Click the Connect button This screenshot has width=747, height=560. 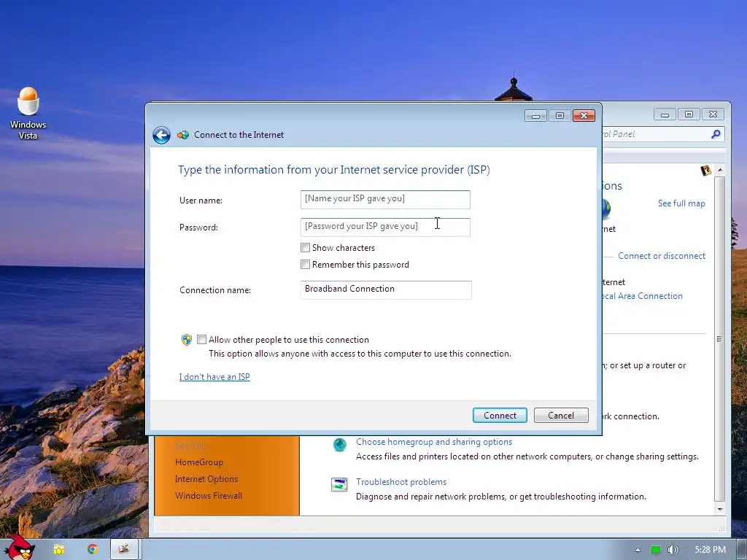click(x=500, y=415)
